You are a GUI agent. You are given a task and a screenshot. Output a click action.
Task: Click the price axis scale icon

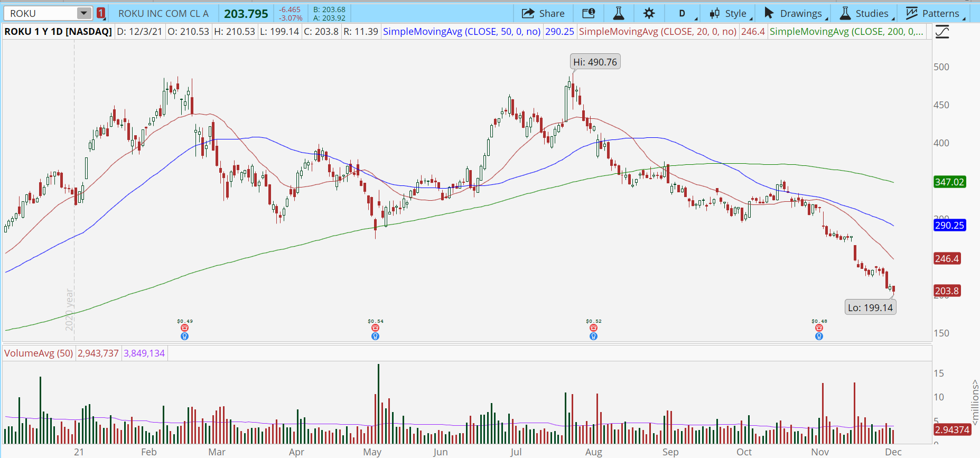942,32
